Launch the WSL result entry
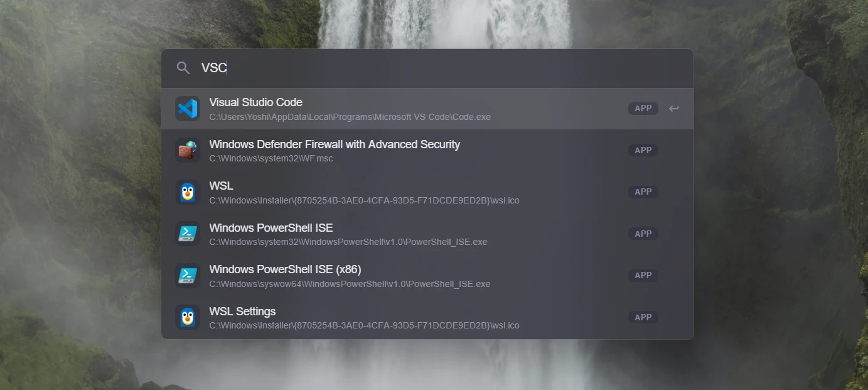868x390 pixels. [x=427, y=192]
